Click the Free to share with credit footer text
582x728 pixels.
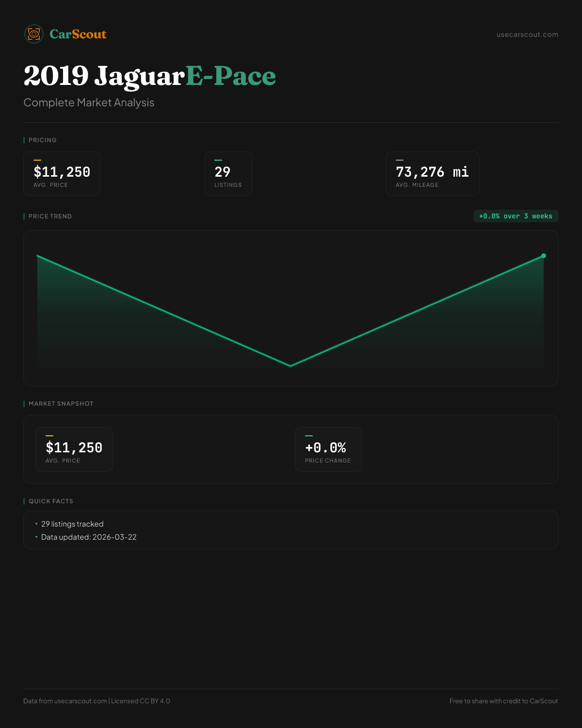coord(503,701)
